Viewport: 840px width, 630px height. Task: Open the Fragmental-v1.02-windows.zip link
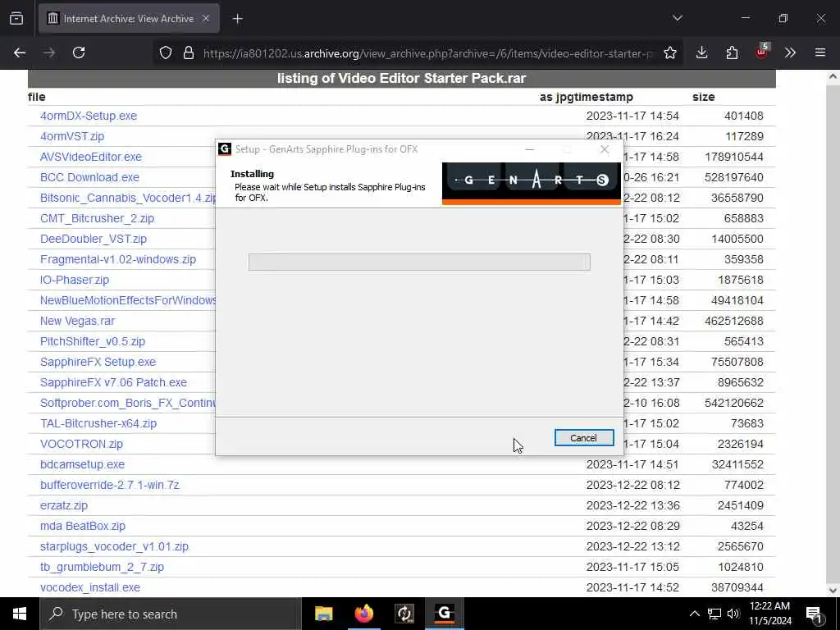tap(118, 259)
